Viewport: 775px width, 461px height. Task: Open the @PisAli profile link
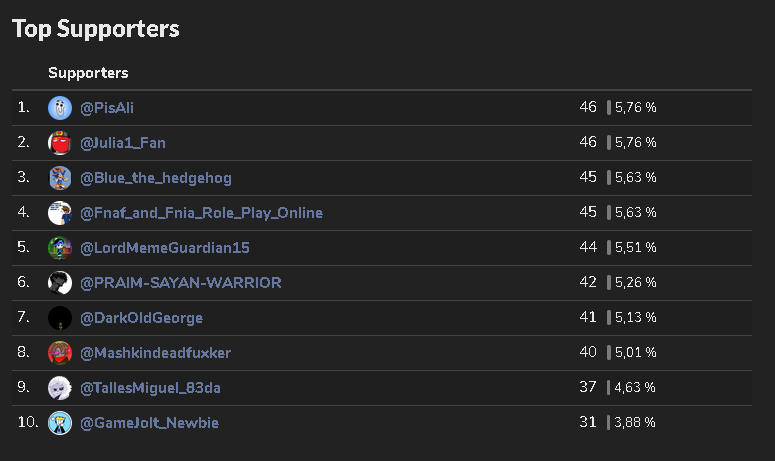tap(107, 108)
